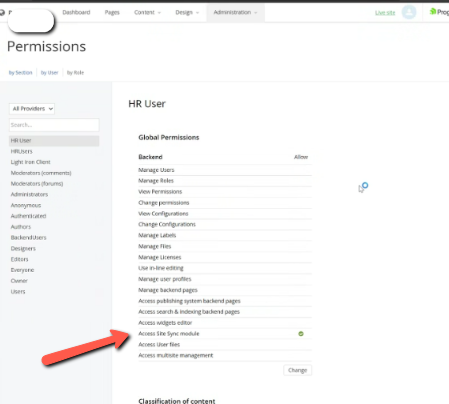Open the Administration menu dropdown
Viewport: 449px width, 404px height.
point(235,12)
